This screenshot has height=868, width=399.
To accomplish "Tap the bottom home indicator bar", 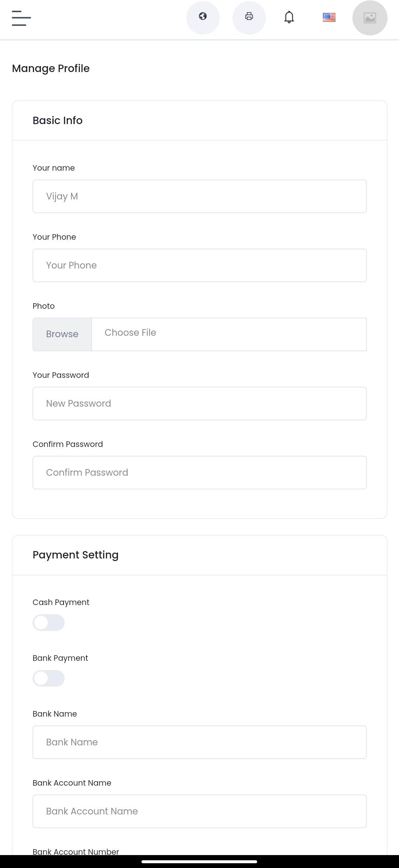I will [x=199, y=862].
